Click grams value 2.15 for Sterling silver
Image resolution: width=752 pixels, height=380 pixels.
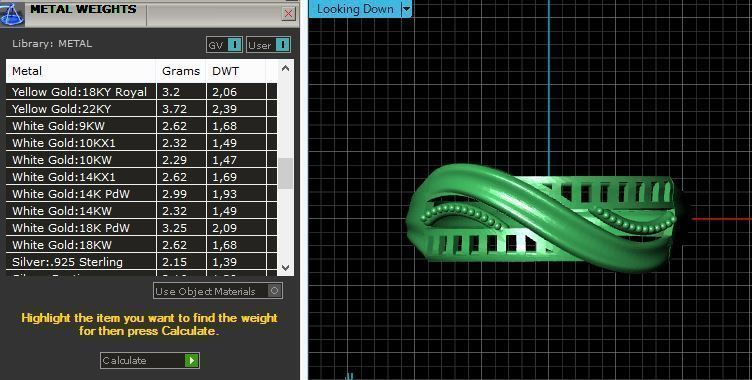175,262
